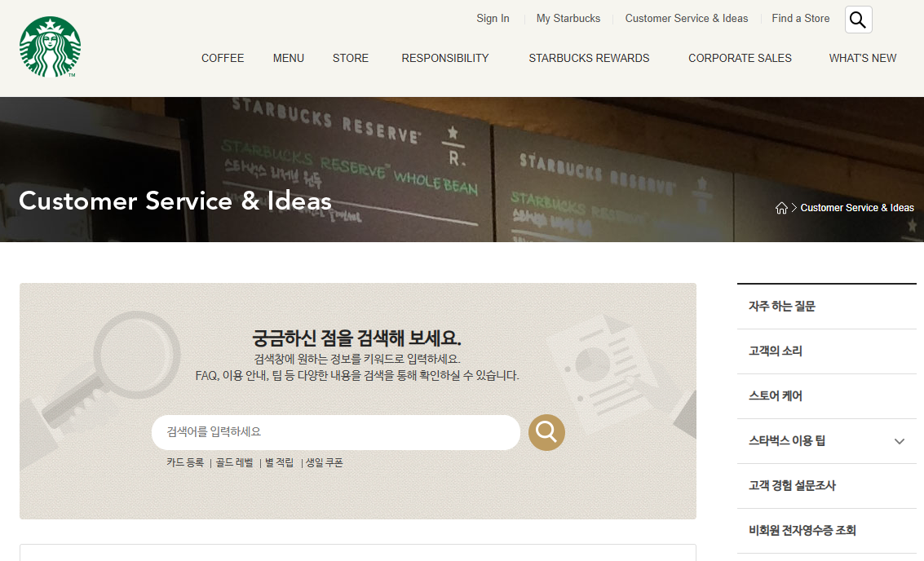The width and height of the screenshot is (924, 561).
Task: Open the WHAT'S NEW menu
Action: (x=862, y=59)
